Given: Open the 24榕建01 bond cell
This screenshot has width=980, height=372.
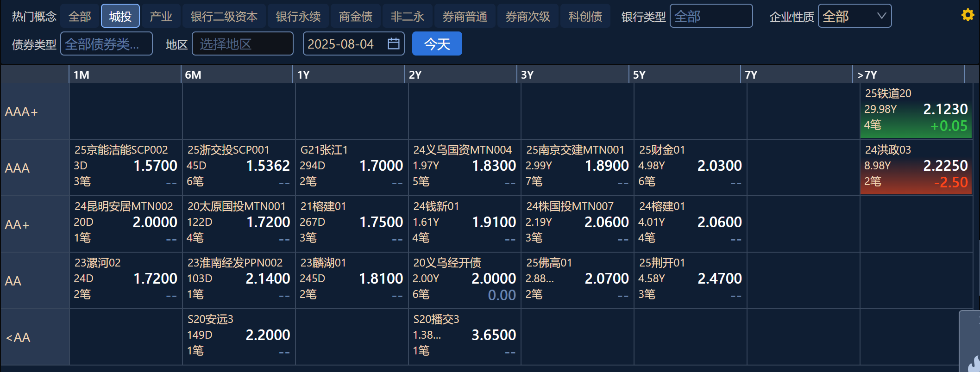Looking at the screenshot, I should tap(691, 224).
